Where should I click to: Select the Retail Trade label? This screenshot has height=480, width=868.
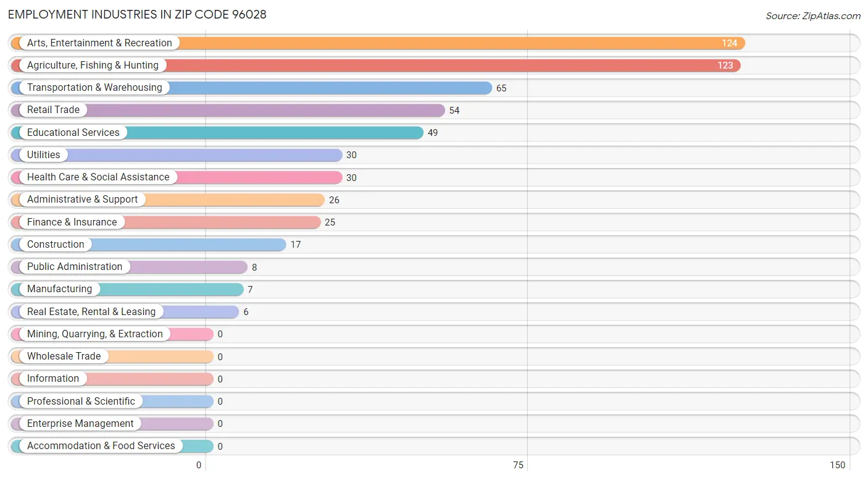[x=53, y=110]
